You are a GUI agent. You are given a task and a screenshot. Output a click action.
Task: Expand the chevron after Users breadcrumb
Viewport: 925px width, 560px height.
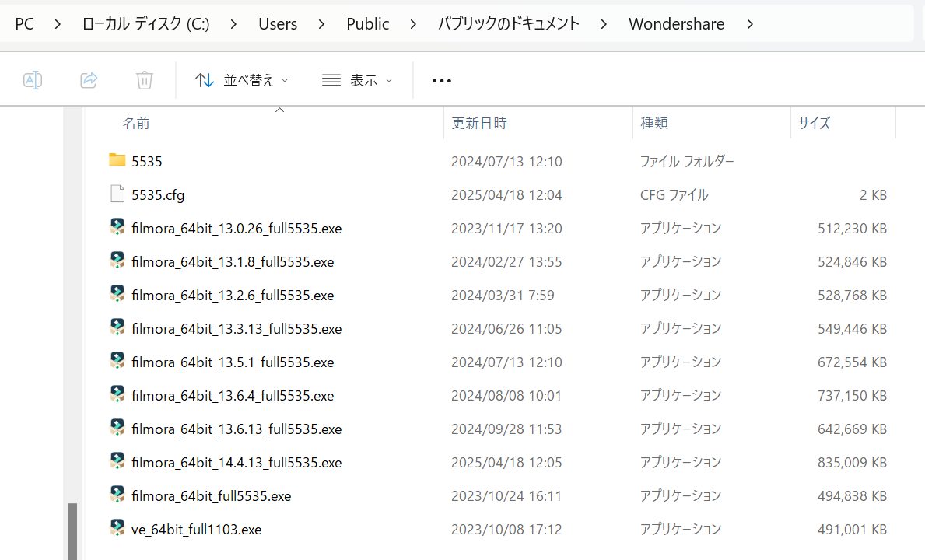[321, 24]
